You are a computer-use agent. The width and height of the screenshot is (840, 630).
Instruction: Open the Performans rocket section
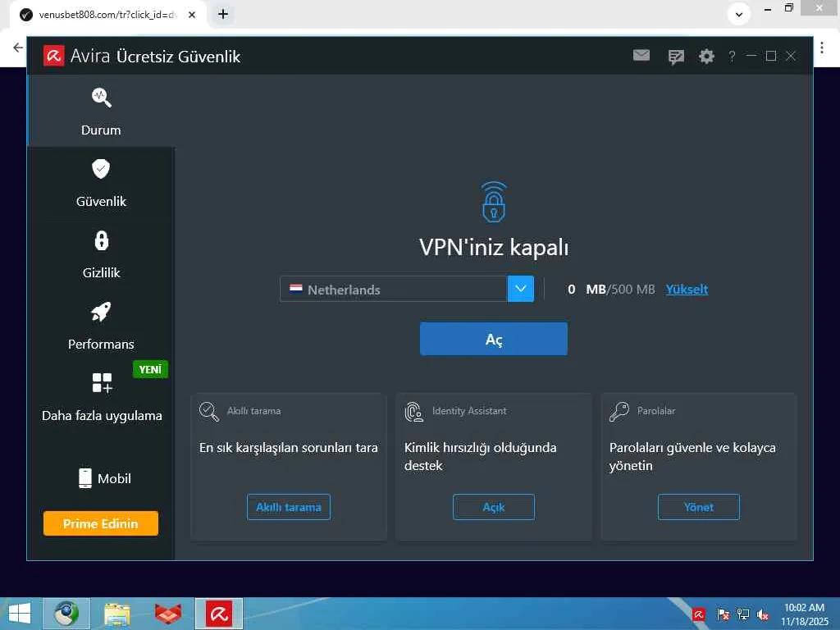pos(101,325)
